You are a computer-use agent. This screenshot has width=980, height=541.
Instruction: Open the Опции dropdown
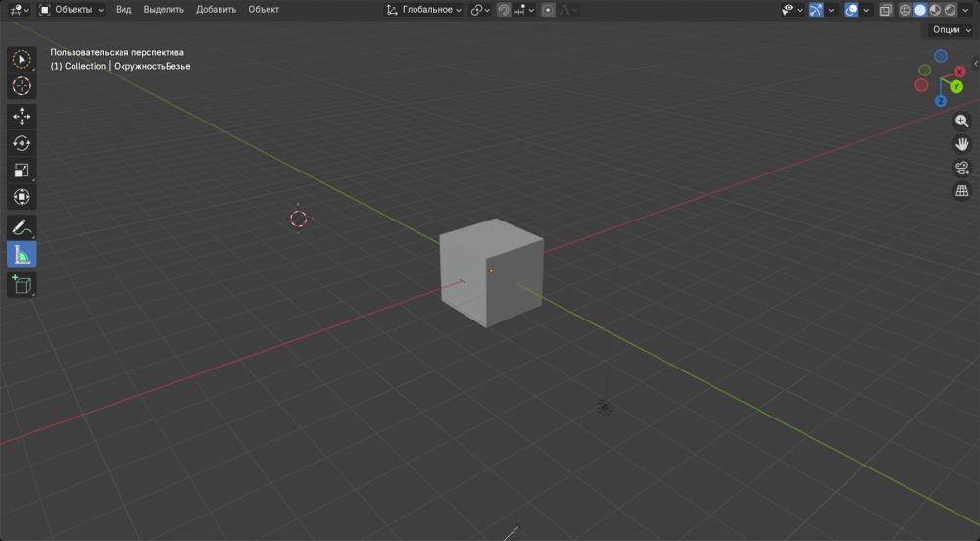(952, 30)
